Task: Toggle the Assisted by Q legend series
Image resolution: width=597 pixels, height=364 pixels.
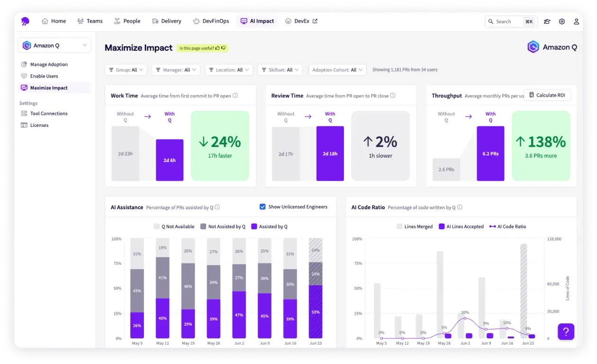Action: (x=269, y=227)
